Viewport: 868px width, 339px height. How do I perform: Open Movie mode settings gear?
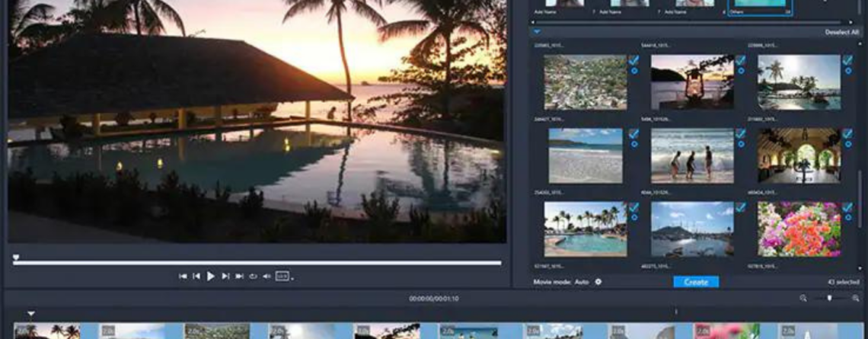(x=598, y=282)
